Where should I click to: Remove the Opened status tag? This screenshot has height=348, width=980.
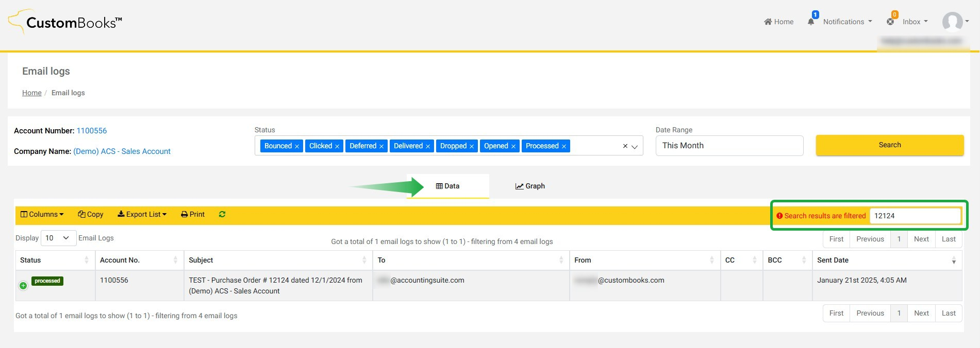[x=513, y=146]
